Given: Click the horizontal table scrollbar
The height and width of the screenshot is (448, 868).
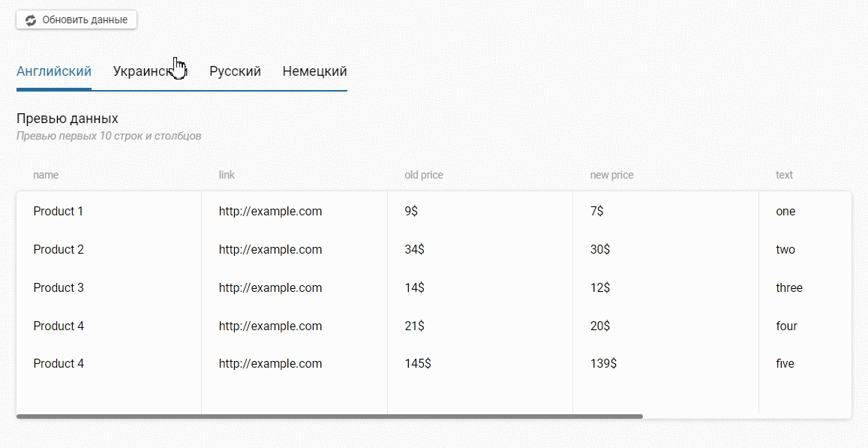Looking at the screenshot, I should 329,416.
